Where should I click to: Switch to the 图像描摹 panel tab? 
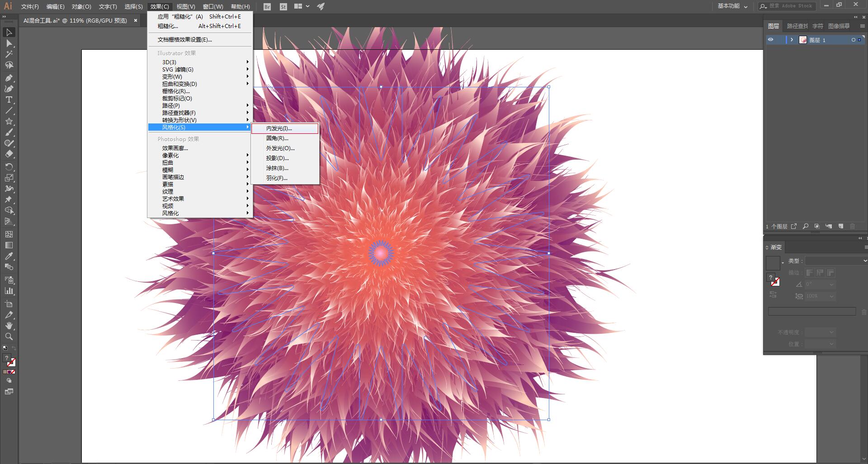(839, 26)
